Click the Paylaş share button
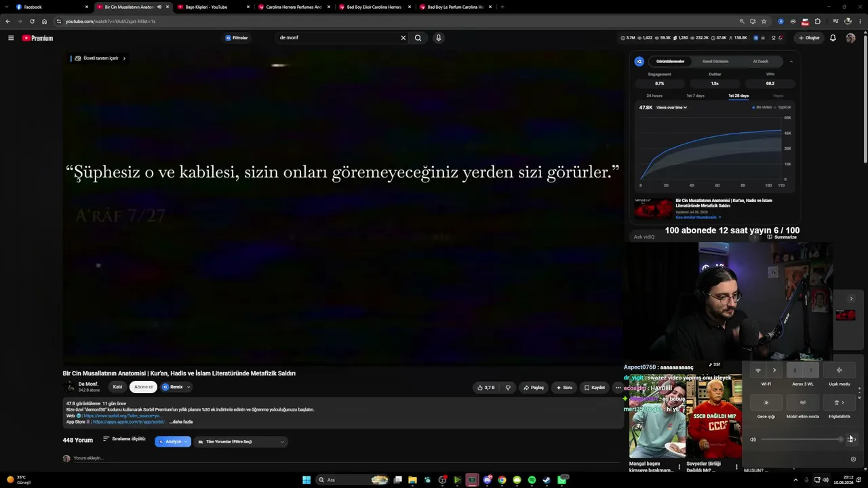The width and height of the screenshot is (868, 488). 534,388
